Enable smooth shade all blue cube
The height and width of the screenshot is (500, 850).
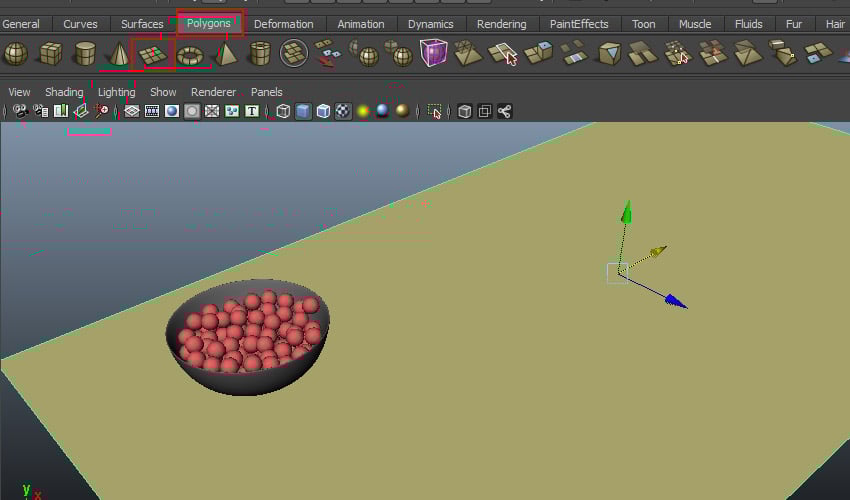coord(303,111)
